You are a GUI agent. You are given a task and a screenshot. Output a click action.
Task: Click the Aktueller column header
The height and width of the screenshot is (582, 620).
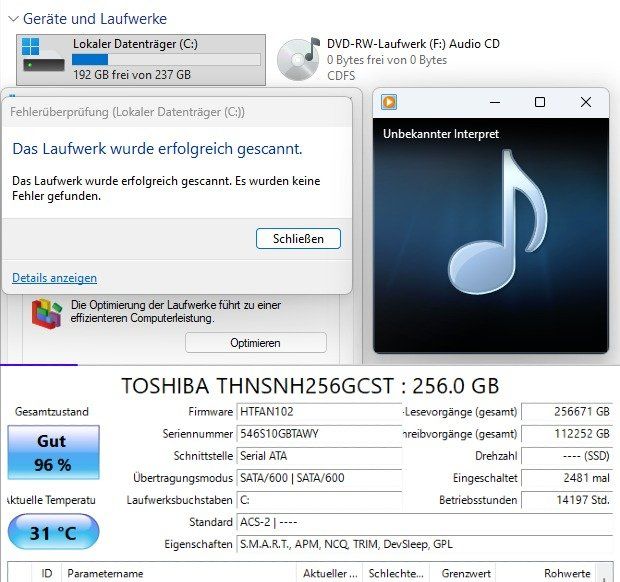point(329,573)
